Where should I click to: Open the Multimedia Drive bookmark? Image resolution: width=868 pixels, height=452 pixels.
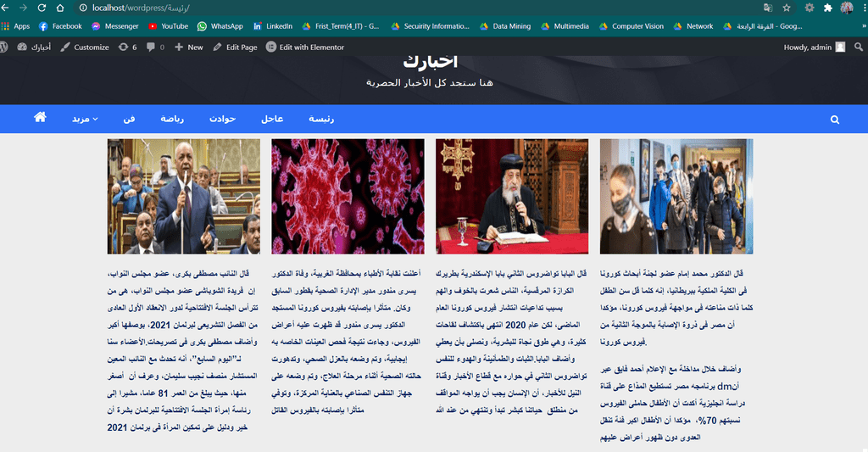click(x=565, y=26)
